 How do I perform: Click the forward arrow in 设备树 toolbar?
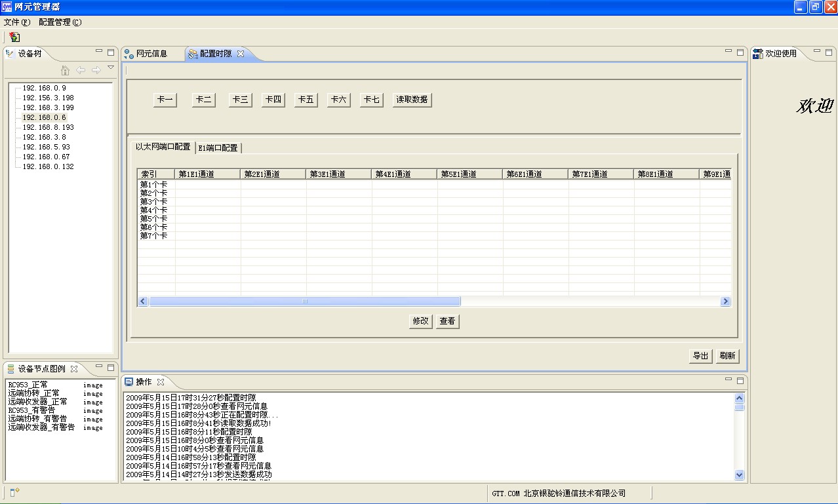click(x=96, y=70)
